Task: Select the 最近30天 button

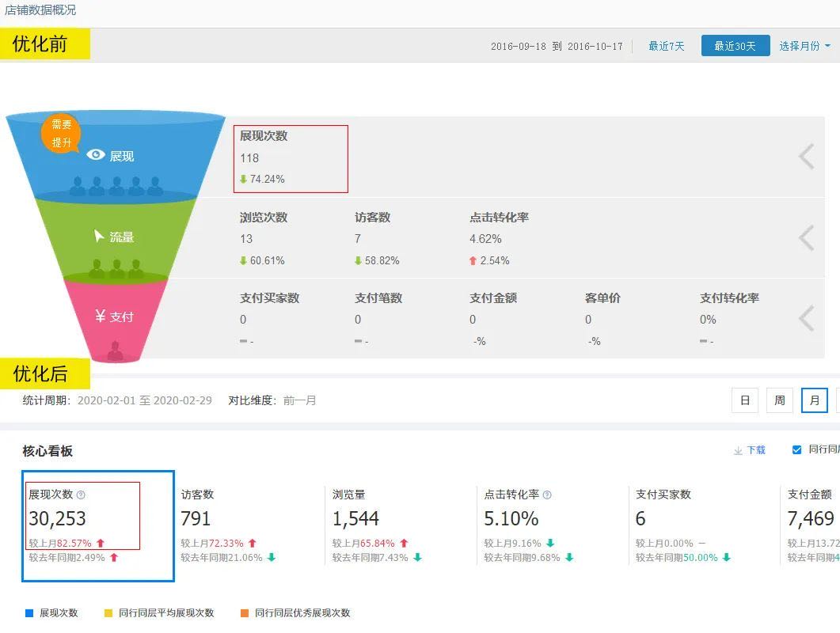Action: (x=735, y=46)
